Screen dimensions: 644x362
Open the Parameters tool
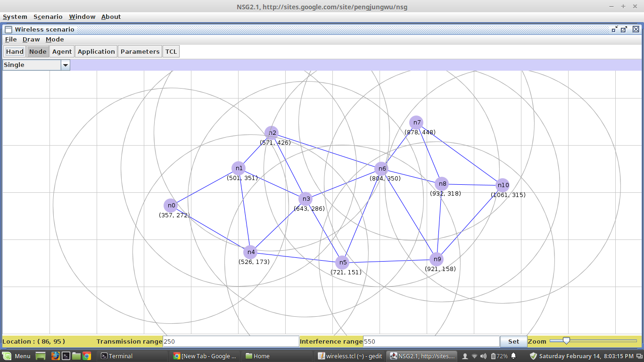click(140, 51)
